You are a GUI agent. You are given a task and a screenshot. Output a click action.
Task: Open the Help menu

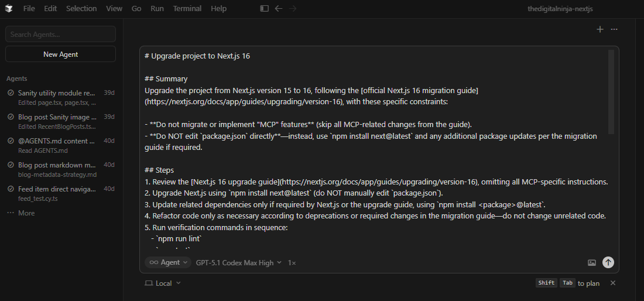coord(218,8)
